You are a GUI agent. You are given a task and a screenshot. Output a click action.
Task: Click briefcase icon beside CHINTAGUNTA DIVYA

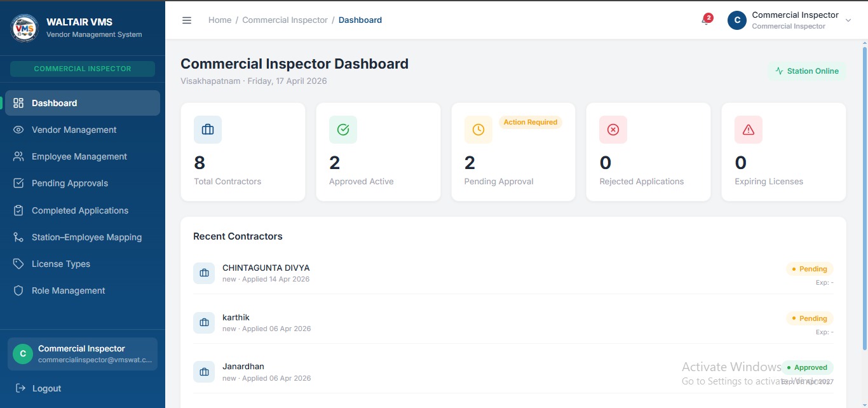coord(204,273)
